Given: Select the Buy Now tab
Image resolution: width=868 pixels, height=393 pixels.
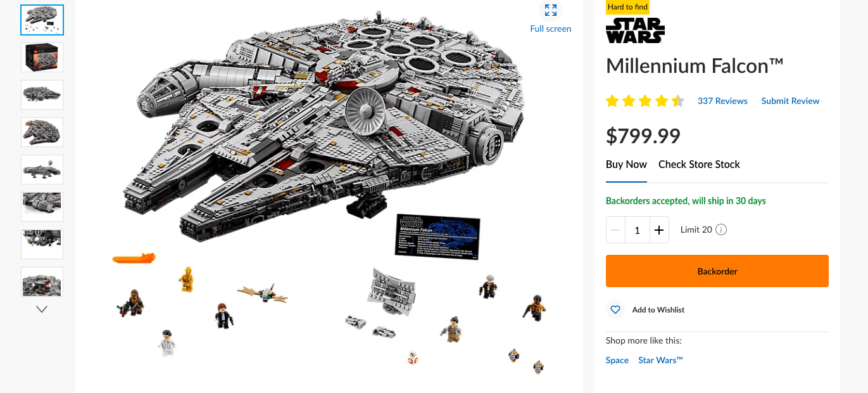Looking at the screenshot, I should 626,164.
